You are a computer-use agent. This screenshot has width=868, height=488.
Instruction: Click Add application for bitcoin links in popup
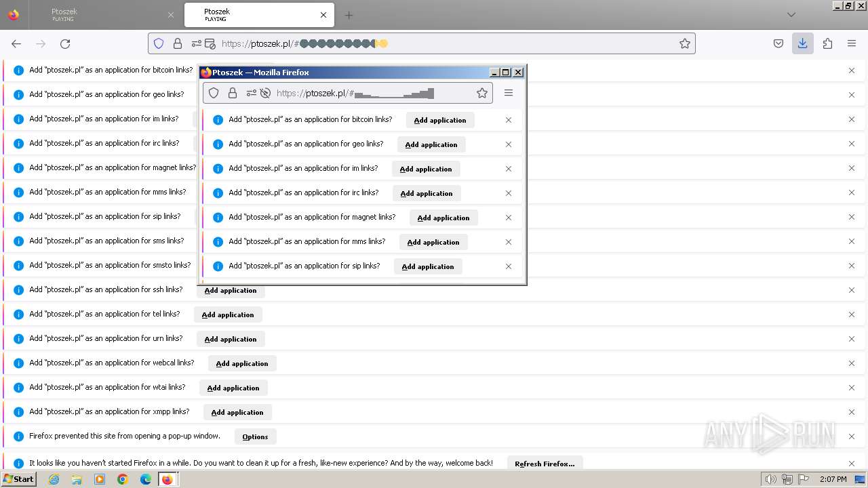tap(440, 120)
